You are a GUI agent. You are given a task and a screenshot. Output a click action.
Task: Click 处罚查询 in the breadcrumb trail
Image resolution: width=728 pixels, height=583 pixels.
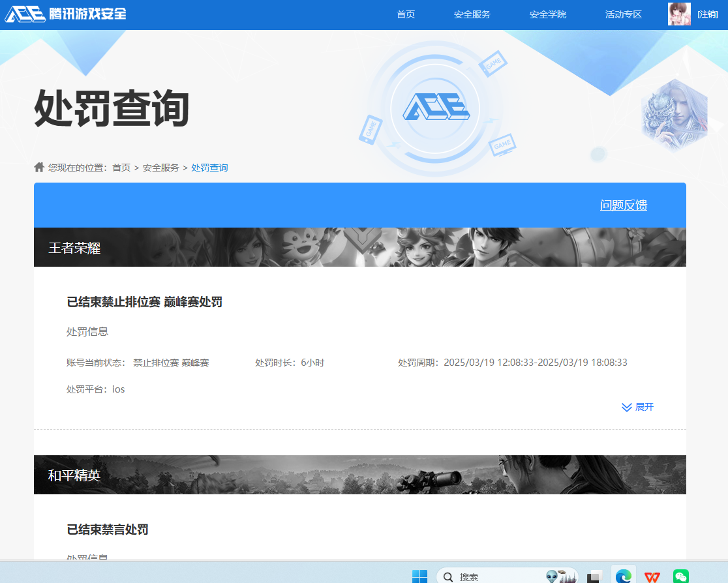(209, 167)
